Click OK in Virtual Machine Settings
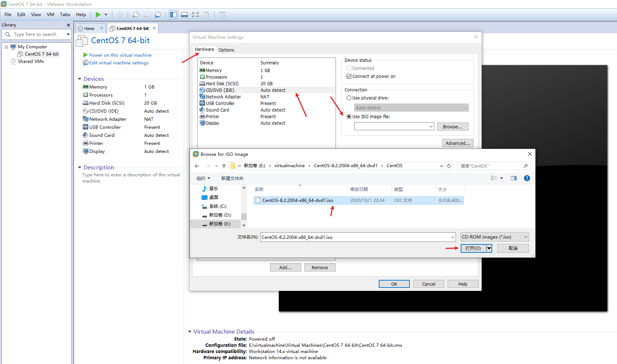The image size is (617, 364). 394,284
